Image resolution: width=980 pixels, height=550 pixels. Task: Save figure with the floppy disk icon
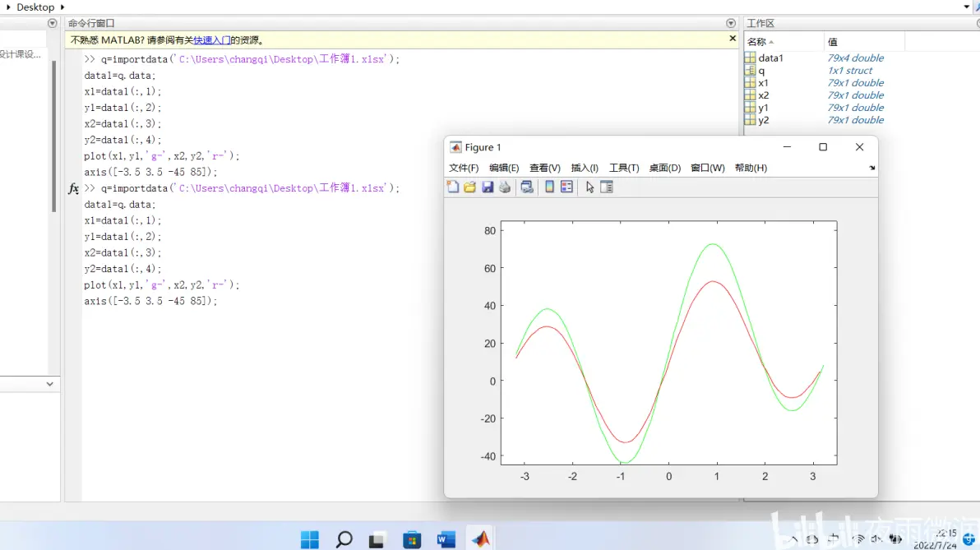pyautogui.click(x=488, y=187)
